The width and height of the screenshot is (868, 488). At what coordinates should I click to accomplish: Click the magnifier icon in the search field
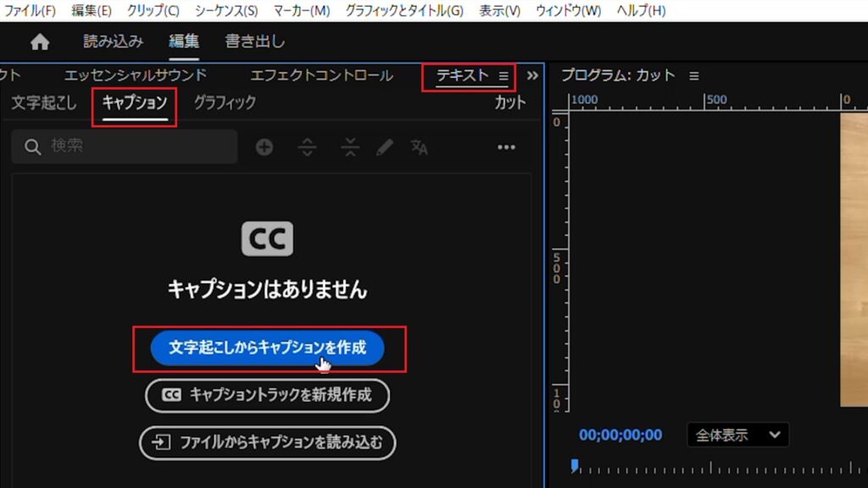[x=31, y=147]
